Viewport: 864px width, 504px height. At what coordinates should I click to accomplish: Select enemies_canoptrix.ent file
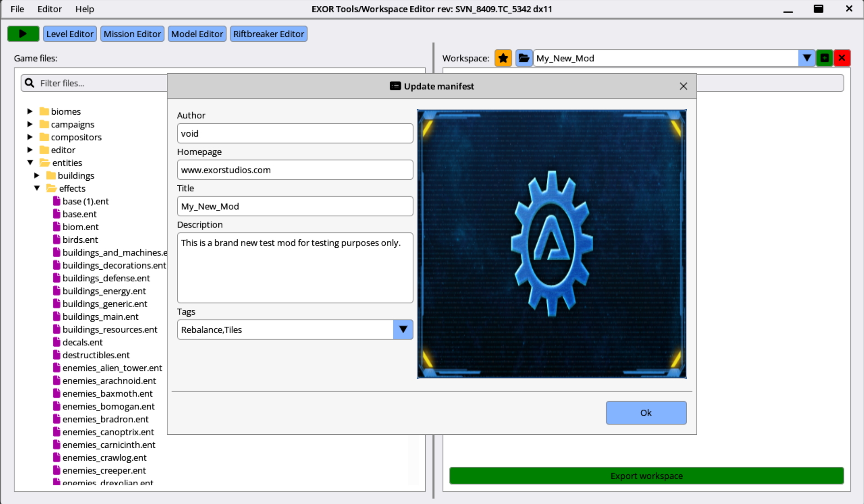(x=108, y=432)
